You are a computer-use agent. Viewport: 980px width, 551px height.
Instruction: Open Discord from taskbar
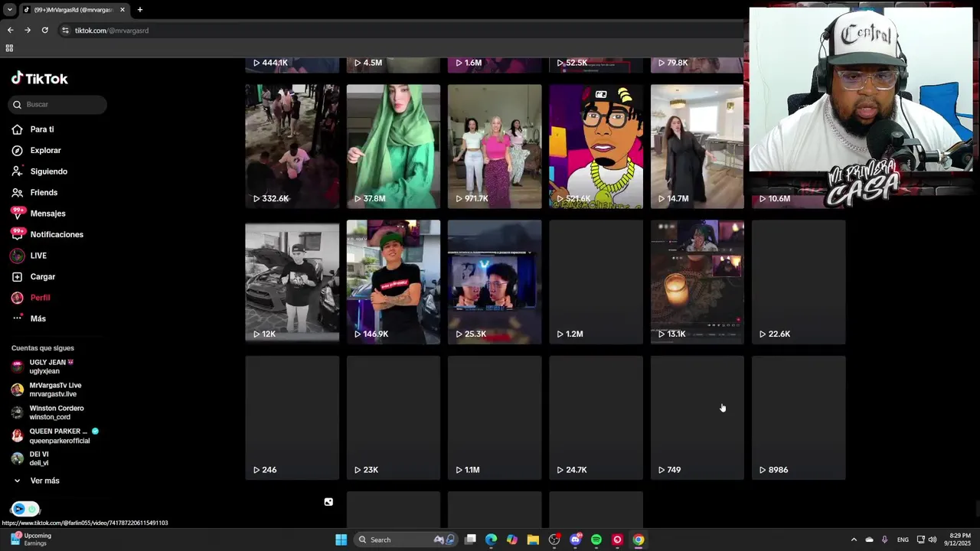576,540
